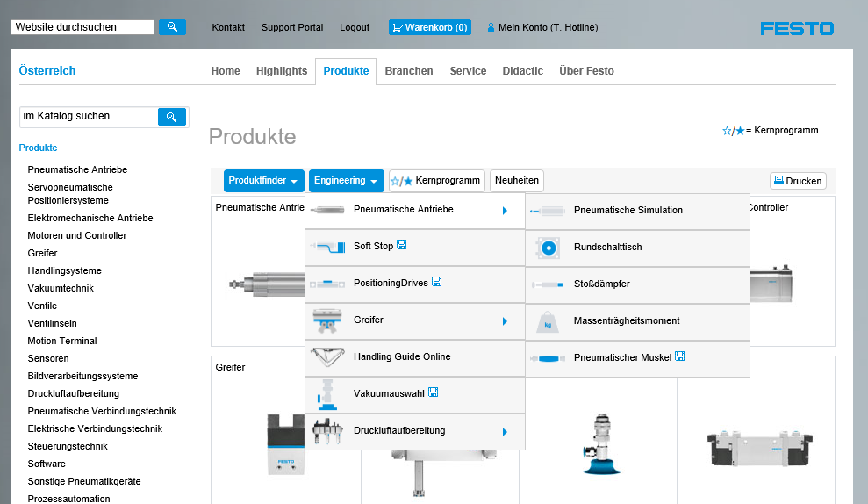Open Ventilinseln in the sidebar
Viewport: 868px width, 504px height.
pos(52,323)
